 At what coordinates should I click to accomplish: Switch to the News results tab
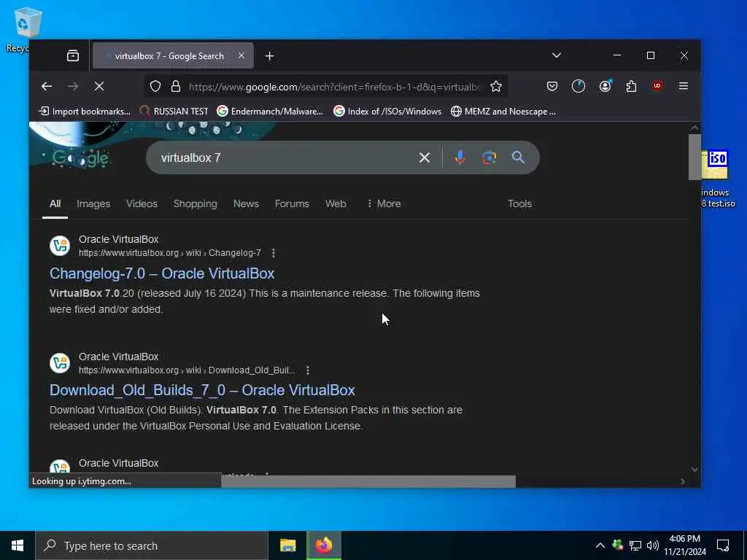246,204
